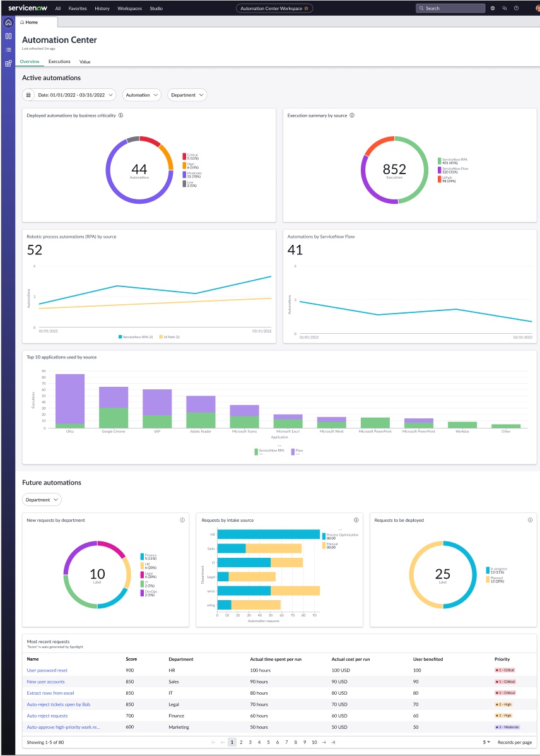
Task: Favorite the Automation Center Workspace with the star
Action: (x=306, y=8)
